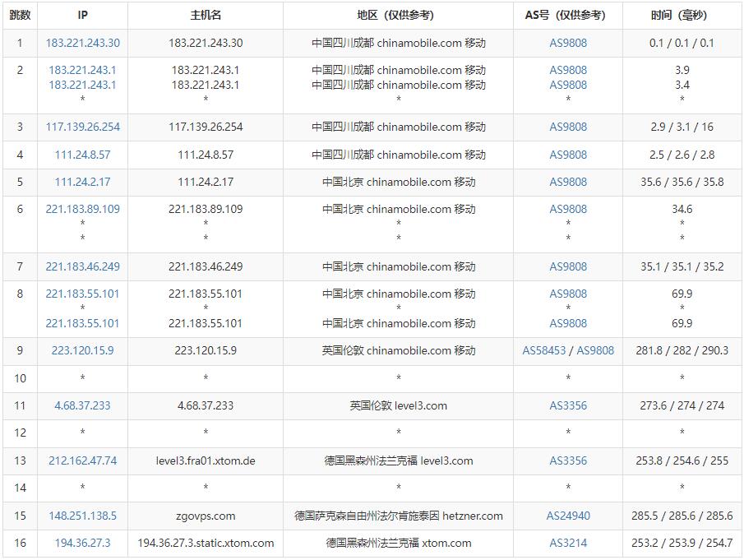Select the time value 273.6 / 274 / 274

pyautogui.click(x=682, y=405)
